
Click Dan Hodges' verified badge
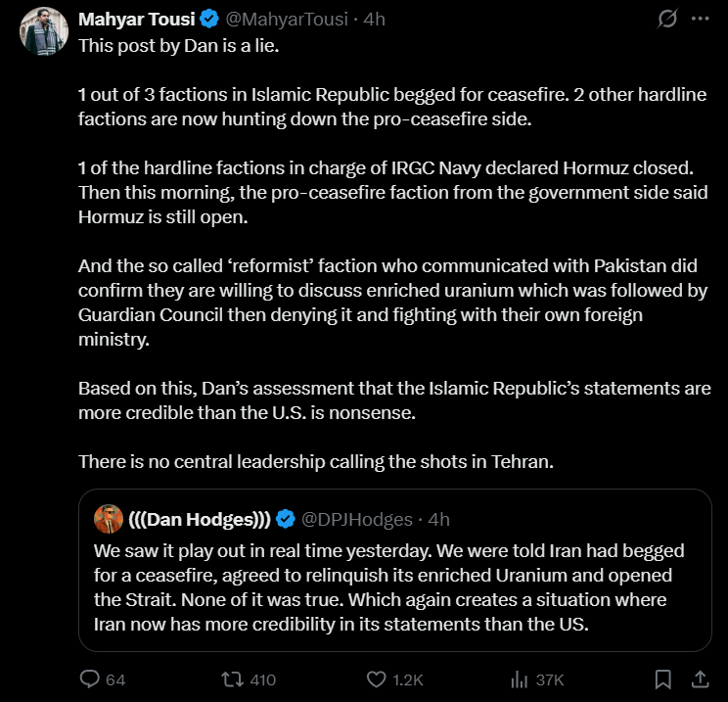(287, 518)
